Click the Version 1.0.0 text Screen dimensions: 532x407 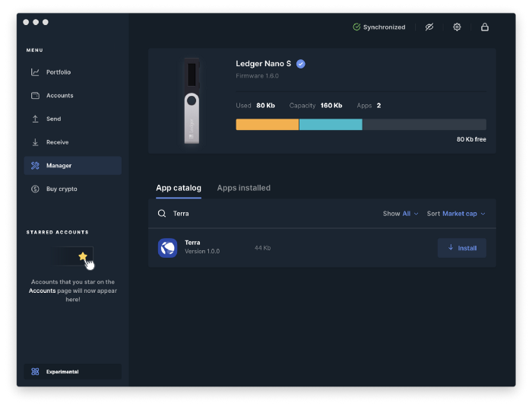[x=202, y=251]
